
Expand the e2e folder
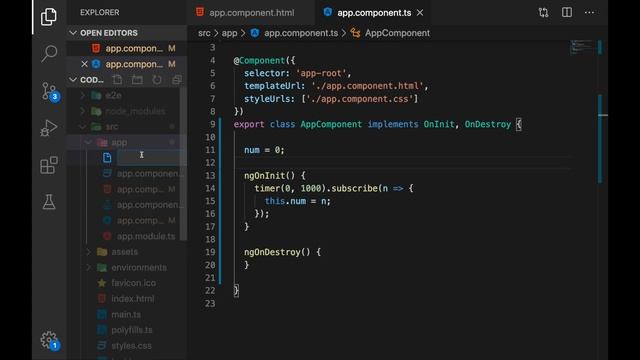(x=127, y=96)
